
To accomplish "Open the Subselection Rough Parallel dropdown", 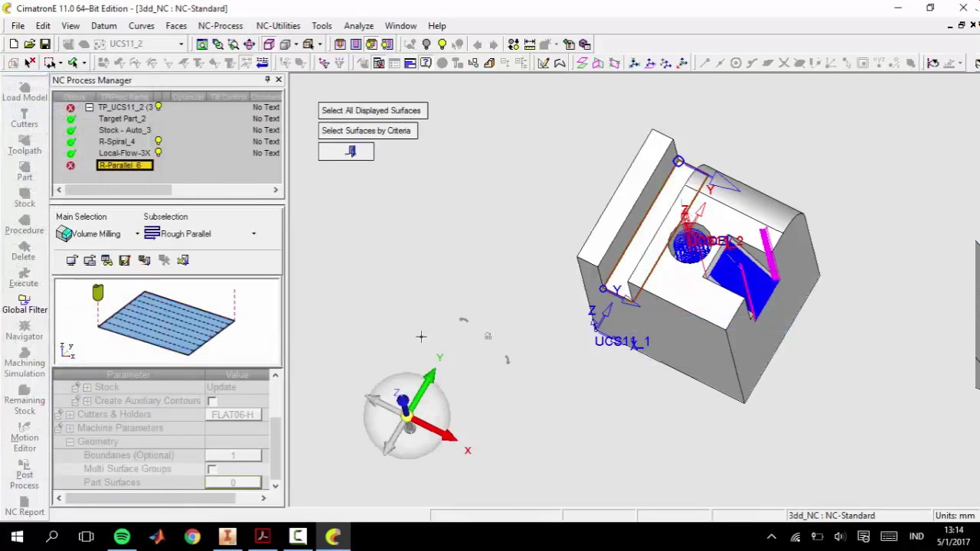I will click(x=254, y=234).
